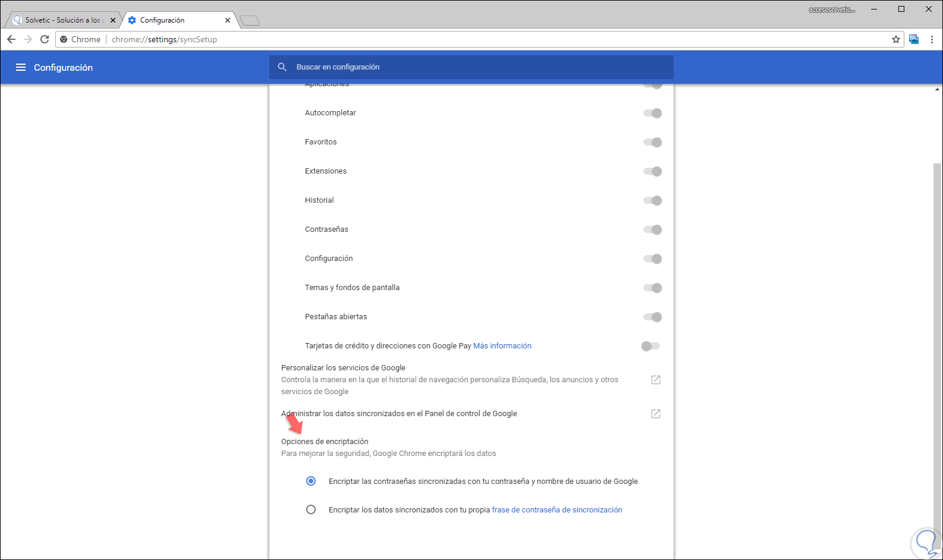Screen dimensions: 943x560
Task: Switch to the Configuración tab
Action: coord(180,20)
